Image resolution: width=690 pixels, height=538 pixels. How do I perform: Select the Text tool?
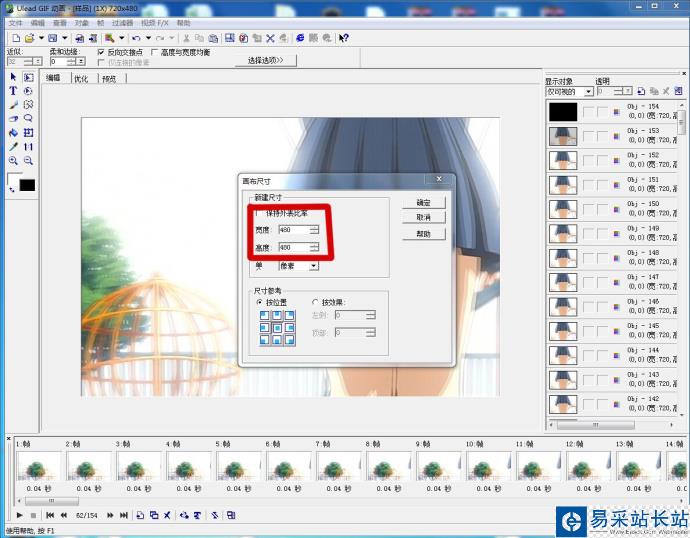tap(13, 91)
